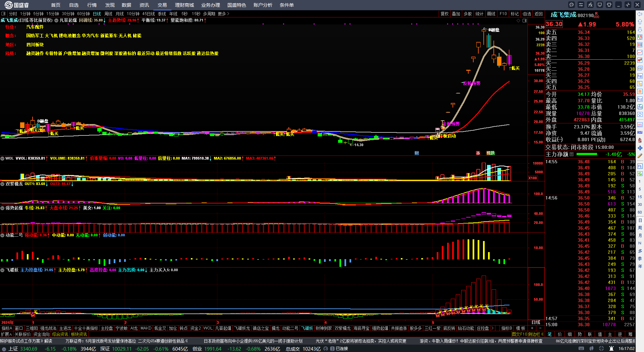Viewport: 644px width, 352px height.
Task: Click the 模板 template button
Action: pos(521,328)
